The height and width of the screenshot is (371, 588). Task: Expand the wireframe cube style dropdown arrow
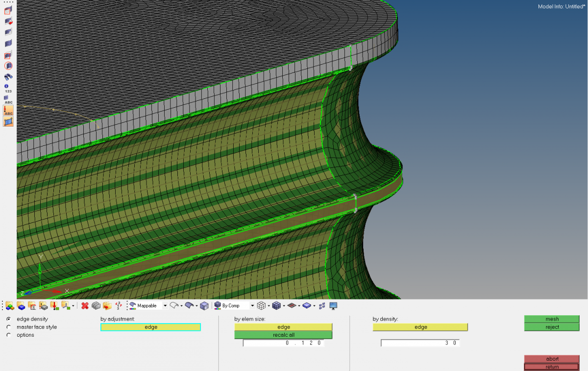coord(269,306)
